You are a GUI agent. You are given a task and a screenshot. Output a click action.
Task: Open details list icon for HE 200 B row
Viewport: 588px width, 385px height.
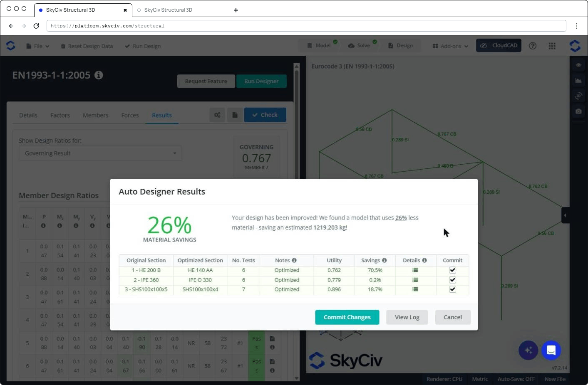(415, 270)
